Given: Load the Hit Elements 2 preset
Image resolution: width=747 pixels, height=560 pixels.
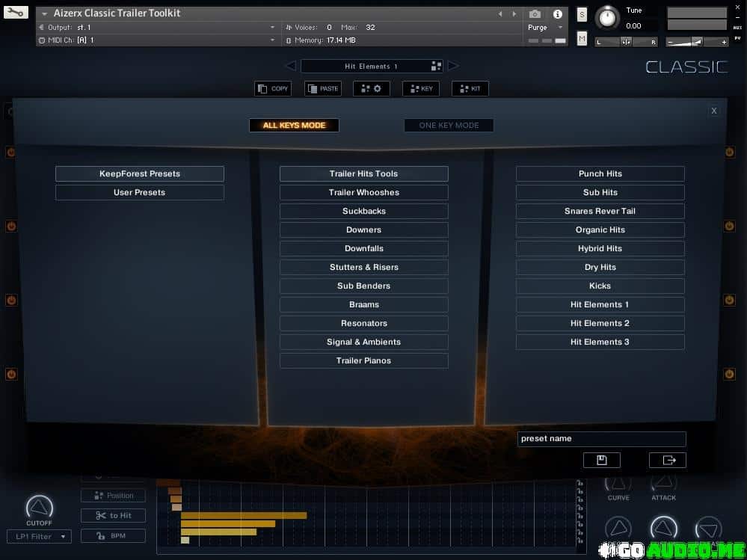Looking at the screenshot, I should point(600,323).
